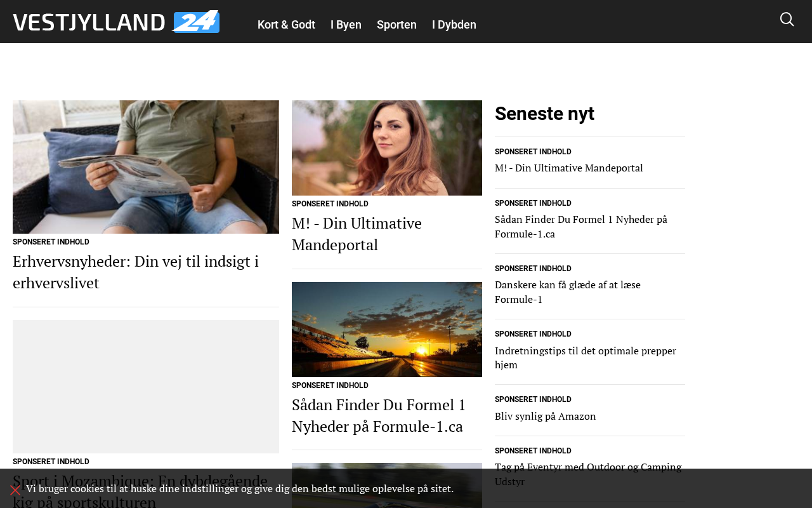Click the Seneste nyt heading

544,114
